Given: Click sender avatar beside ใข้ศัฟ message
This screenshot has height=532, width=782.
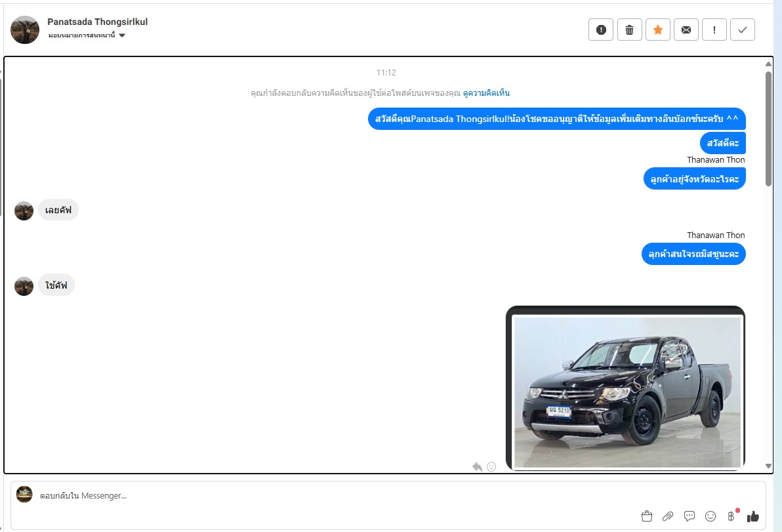Looking at the screenshot, I should click(24, 286).
